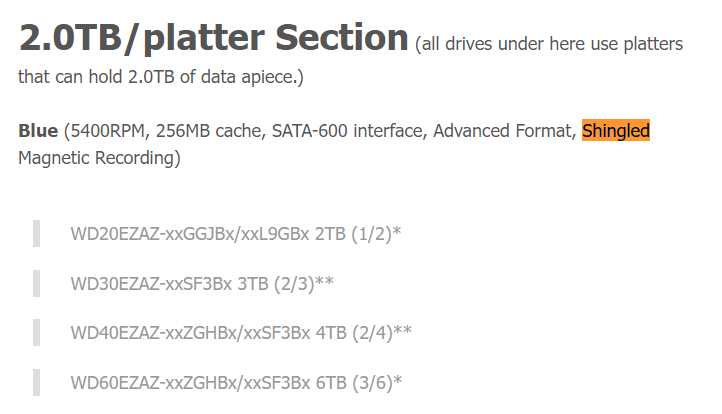
Task: Click the subtitle text about 2.0TB data apiece
Action: click(350, 60)
